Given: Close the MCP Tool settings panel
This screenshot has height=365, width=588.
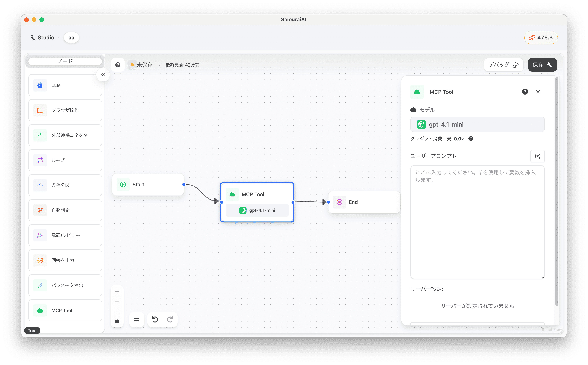Looking at the screenshot, I should (538, 92).
